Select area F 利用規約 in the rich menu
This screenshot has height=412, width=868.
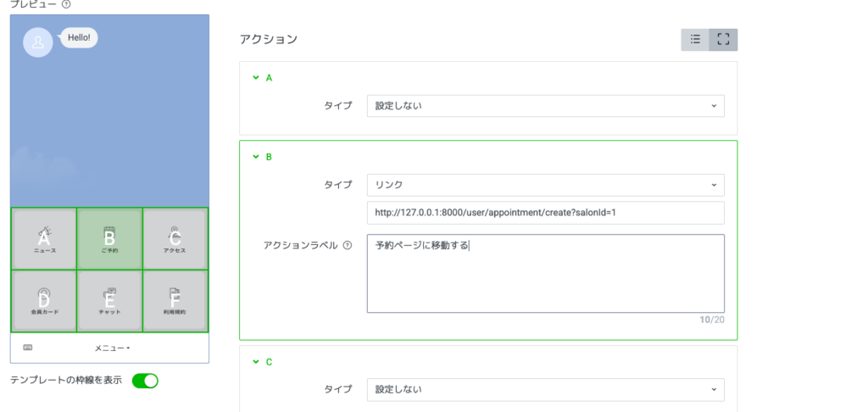click(x=175, y=301)
